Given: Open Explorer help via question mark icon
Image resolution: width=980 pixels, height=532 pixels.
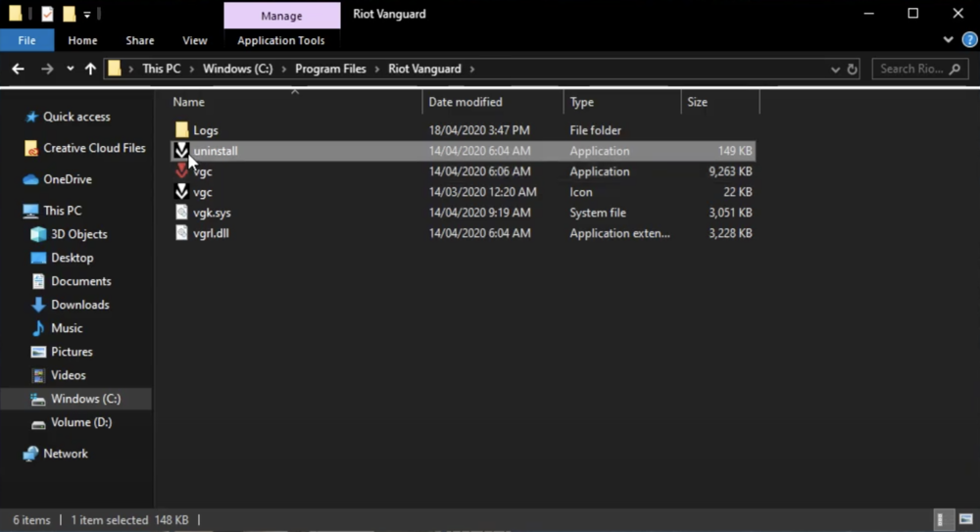Looking at the screenshot, I should tap(970, 40).
